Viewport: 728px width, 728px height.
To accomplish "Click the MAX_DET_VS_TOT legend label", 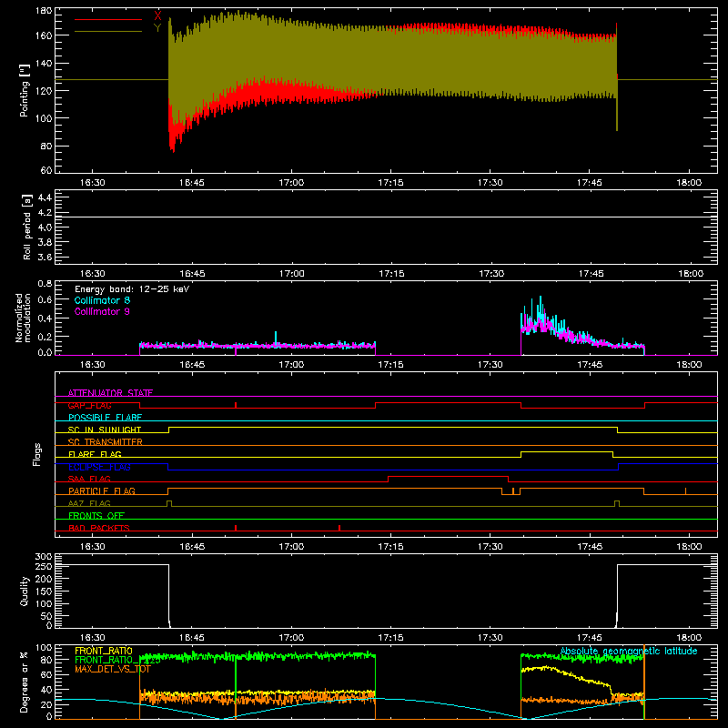I will [113, 669].
